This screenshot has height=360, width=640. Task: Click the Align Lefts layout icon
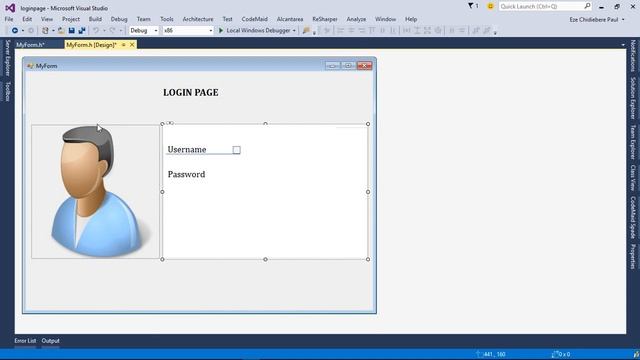pos(340,31)
